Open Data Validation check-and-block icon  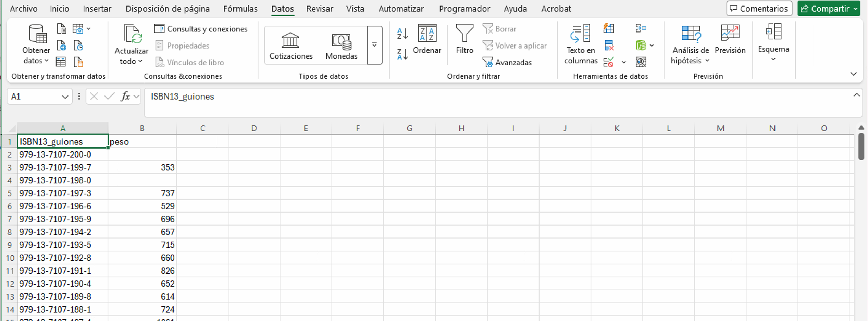(609, 62)
